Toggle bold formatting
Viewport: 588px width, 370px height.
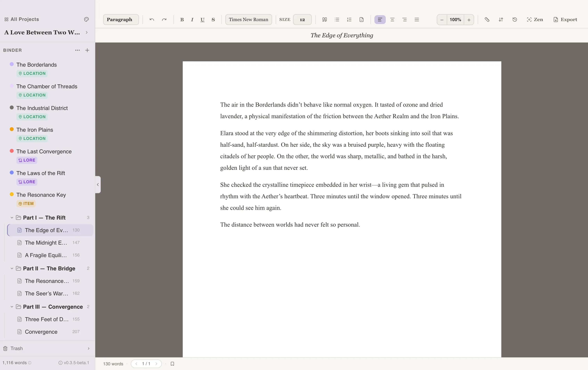182,20
